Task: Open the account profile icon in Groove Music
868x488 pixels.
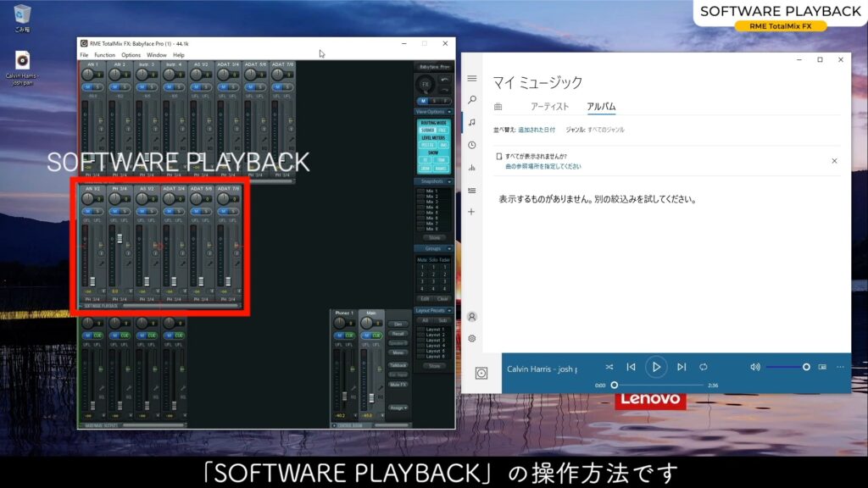Action: [x=471, y=317]
